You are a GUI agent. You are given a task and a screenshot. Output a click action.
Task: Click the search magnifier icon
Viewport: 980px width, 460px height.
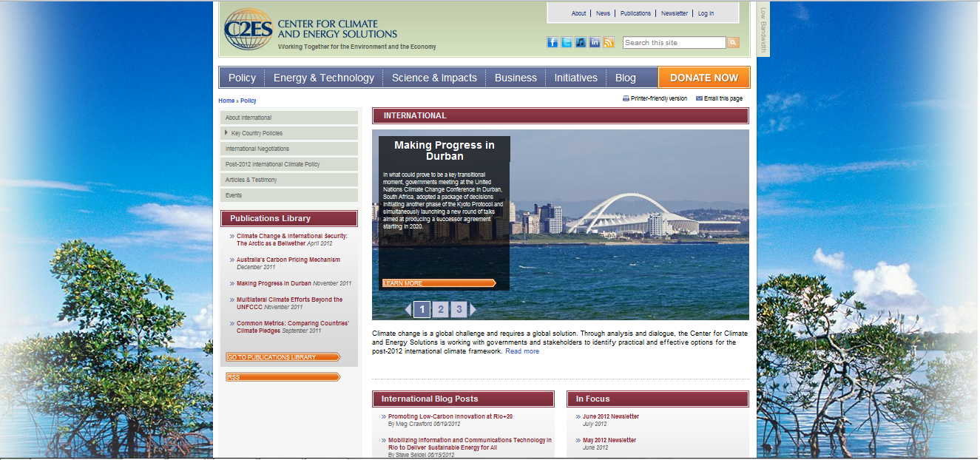click(733, 42)
